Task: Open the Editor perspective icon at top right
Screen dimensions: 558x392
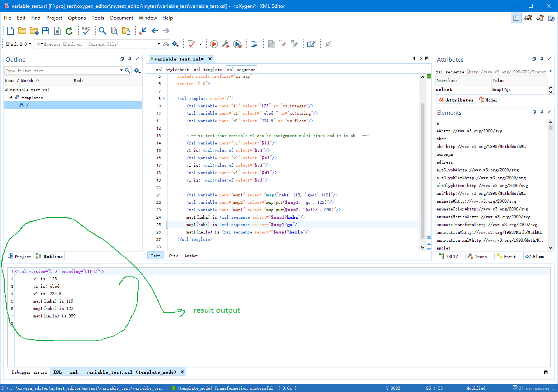Action: 516,18
